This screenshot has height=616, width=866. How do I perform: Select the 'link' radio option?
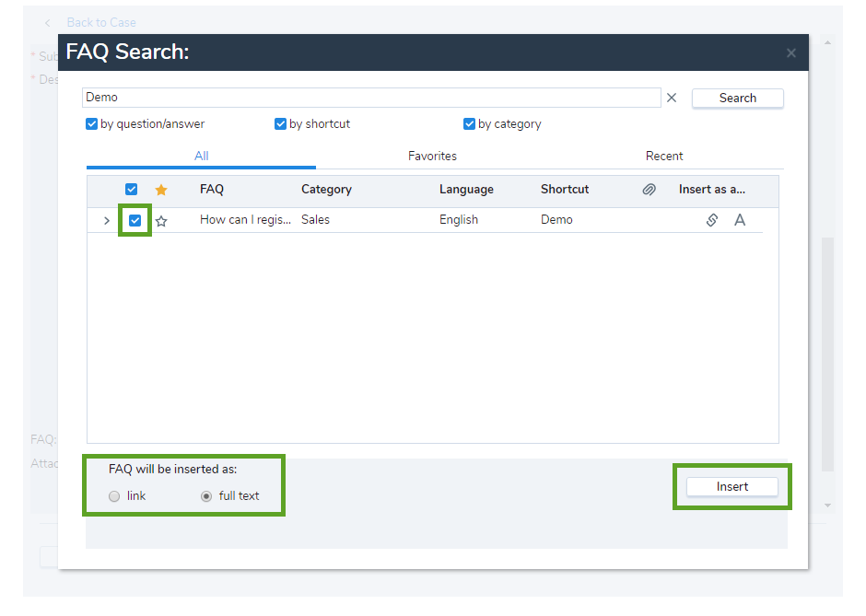[114, 496]
